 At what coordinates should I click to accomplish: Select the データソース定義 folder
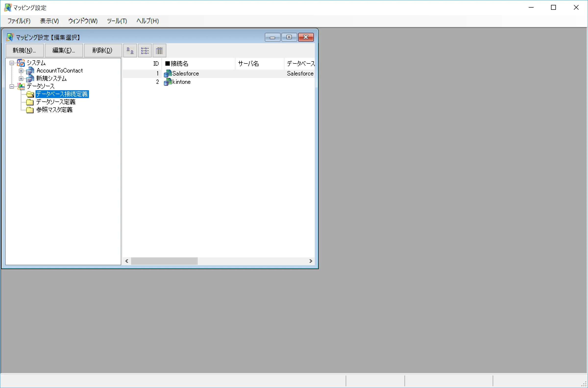56,102
